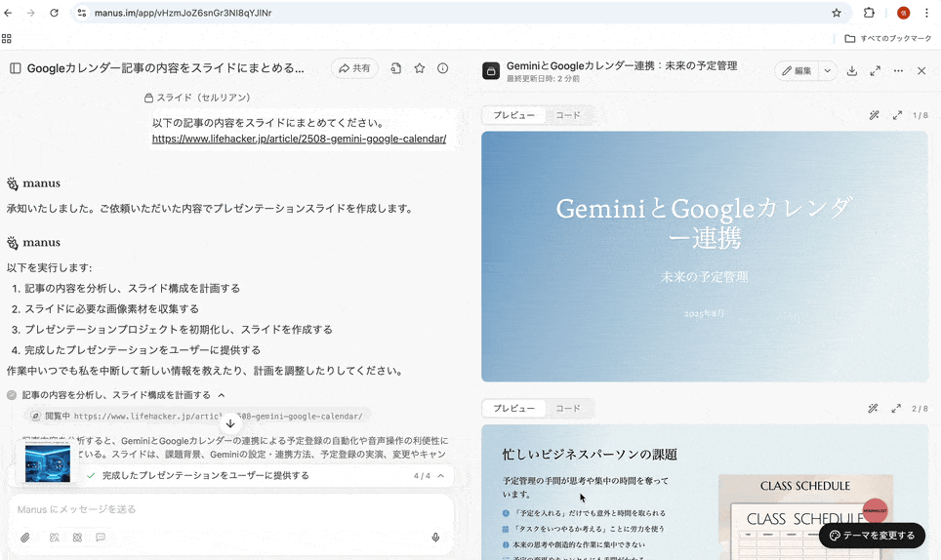Click the scroll-to-bottom arrow button
Screen dimensions: 941x560
230,423
